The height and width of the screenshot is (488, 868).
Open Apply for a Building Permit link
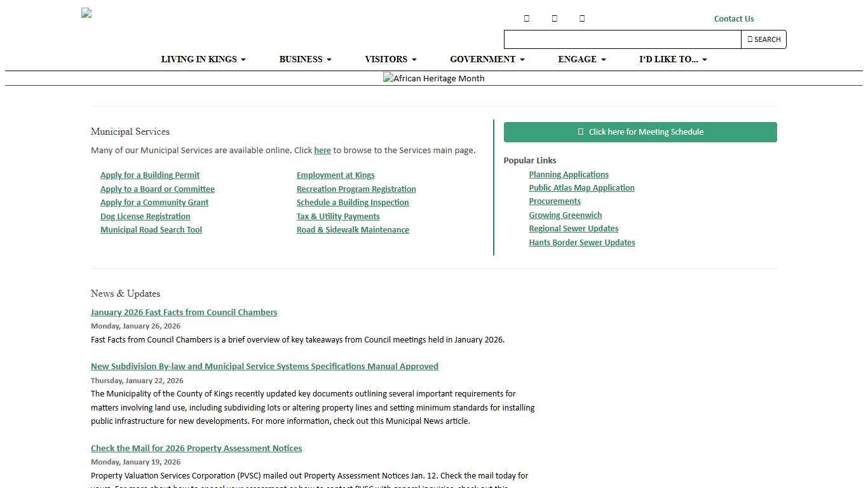[x=150, y=175]
